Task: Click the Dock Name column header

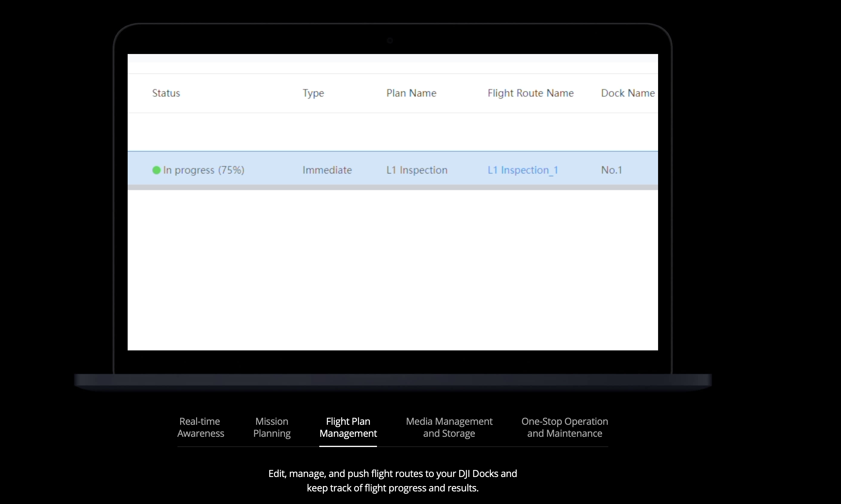Action: tap(627, 93)
